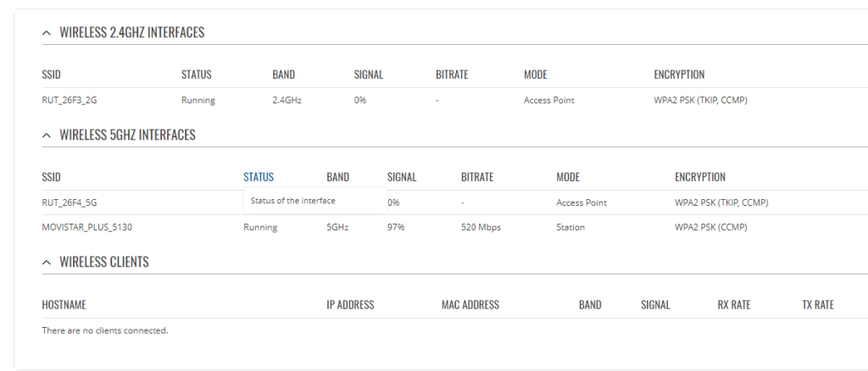Collapse the Wireless Clients section chevron

click(47, 262)
